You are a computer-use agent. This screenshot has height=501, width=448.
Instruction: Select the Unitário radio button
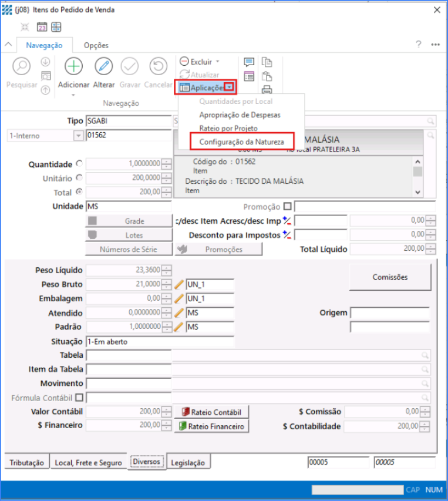pyautogui.click(x=79, y=178)
